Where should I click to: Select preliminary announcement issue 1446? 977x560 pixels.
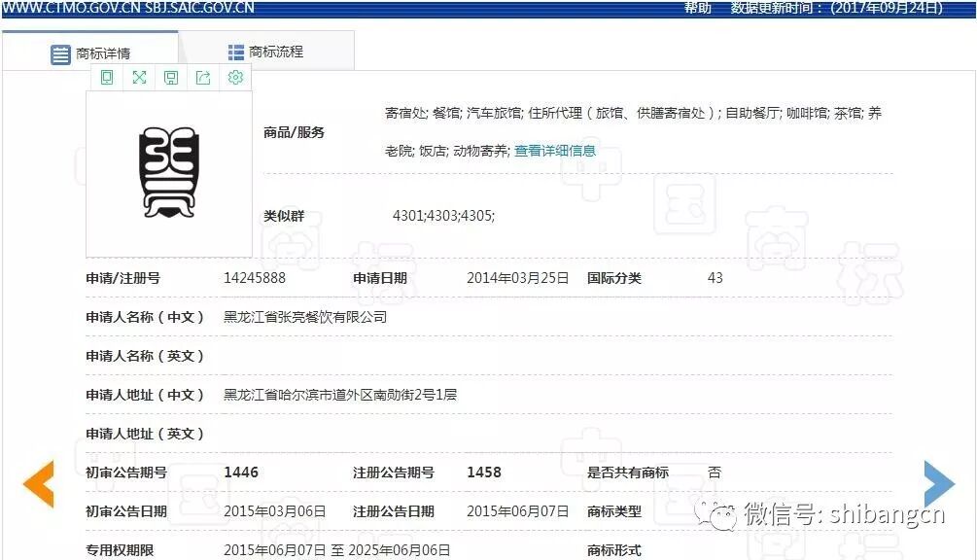tap(241, 472)
